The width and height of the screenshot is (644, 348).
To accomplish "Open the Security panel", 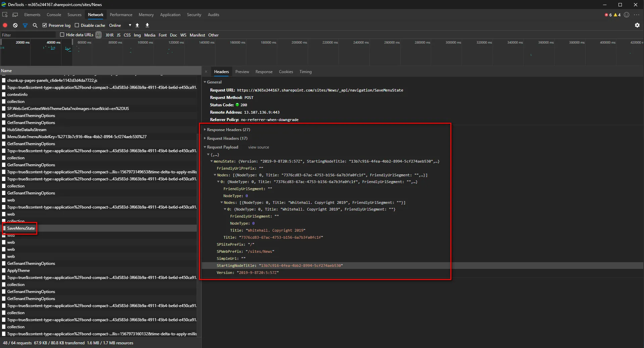I will point(194,15).
